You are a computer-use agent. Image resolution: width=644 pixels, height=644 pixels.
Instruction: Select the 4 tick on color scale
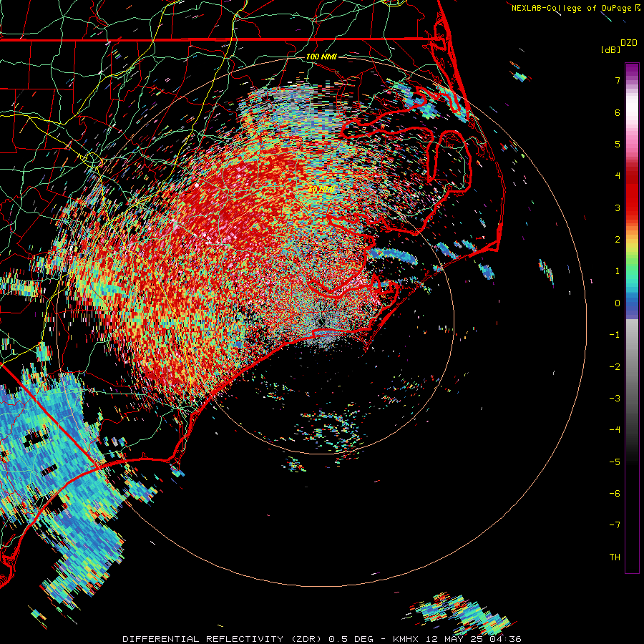[x=618, y=176]
